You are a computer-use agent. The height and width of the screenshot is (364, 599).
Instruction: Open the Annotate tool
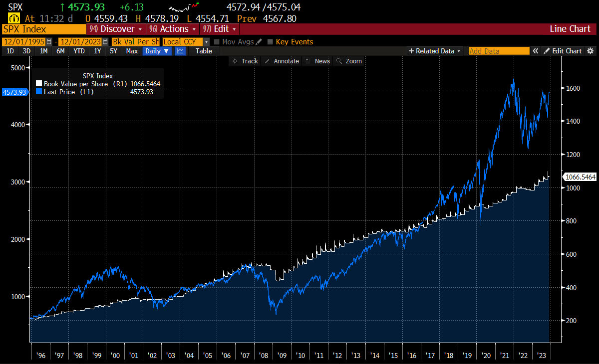(x=282, y=61)
